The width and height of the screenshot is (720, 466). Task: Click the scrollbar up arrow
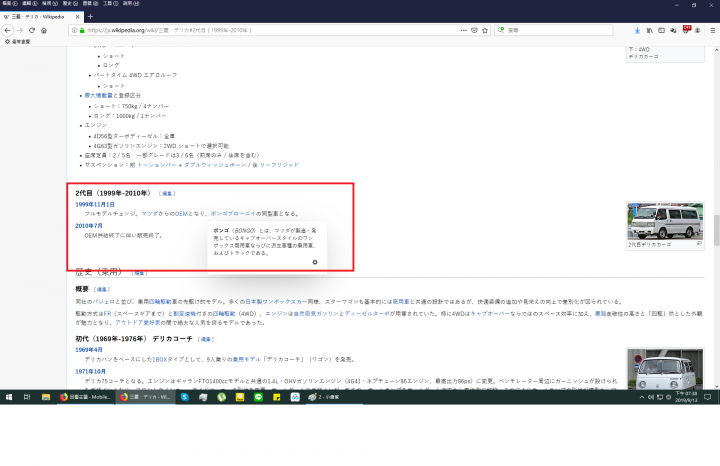[x=716, y=49]
